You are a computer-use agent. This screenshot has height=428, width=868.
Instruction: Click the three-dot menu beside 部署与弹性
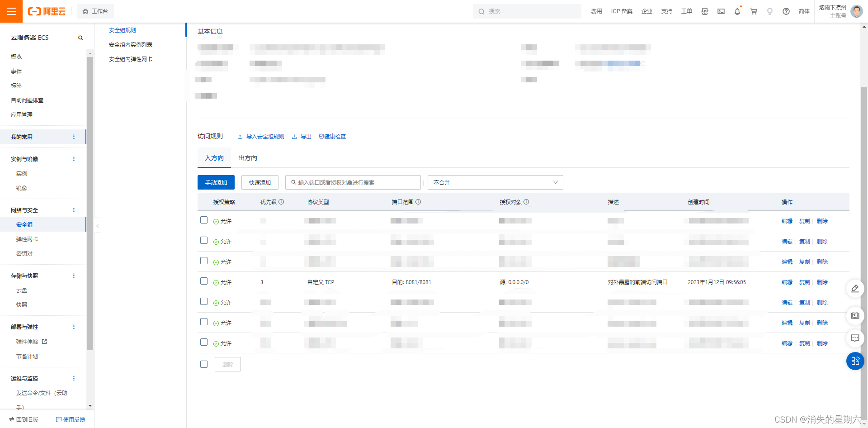tap(74, 327)
